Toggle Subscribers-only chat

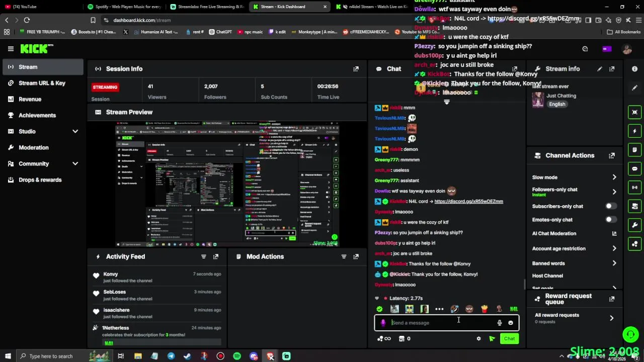tap(610, 206)
